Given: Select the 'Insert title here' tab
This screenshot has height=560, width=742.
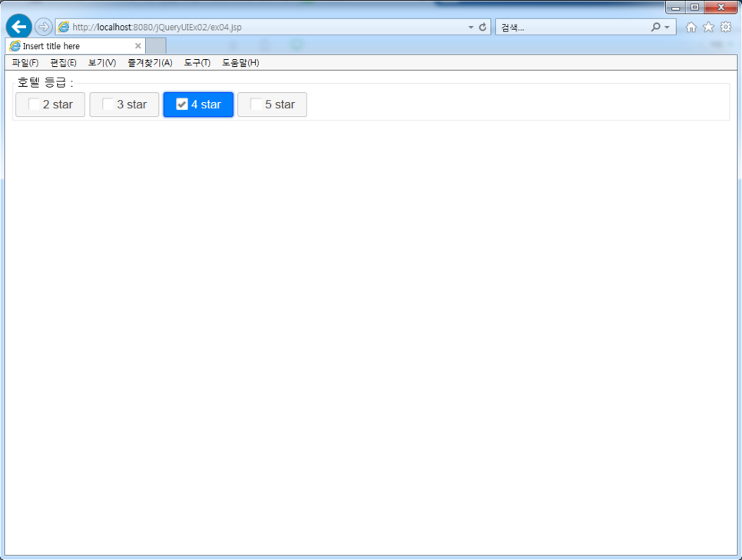Looking at the screenshot, I should (x=76, y=46).
